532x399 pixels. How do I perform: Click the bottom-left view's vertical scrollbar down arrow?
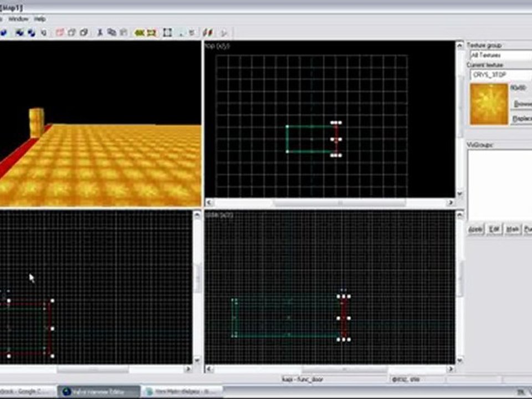point(197,360)
